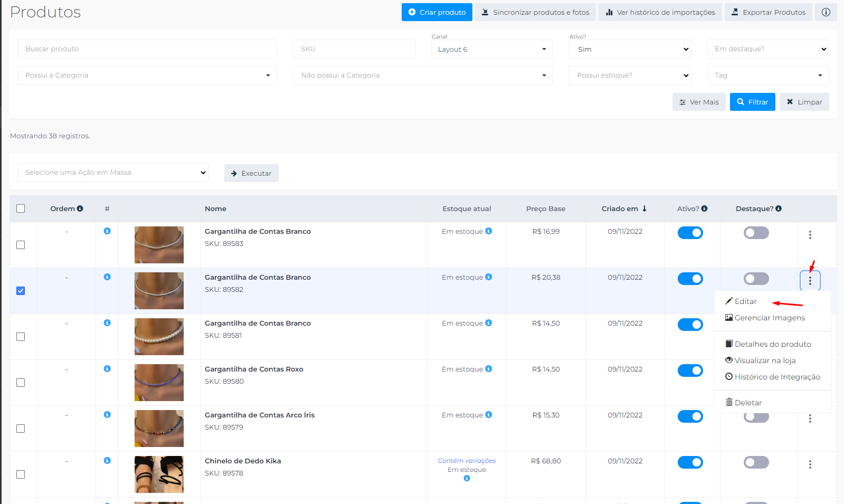Toggle Ativo switch for SKU 89583

[x=690, y=233]
